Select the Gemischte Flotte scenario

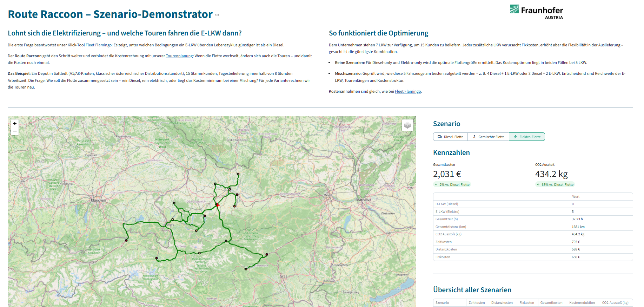coord(488,137)
